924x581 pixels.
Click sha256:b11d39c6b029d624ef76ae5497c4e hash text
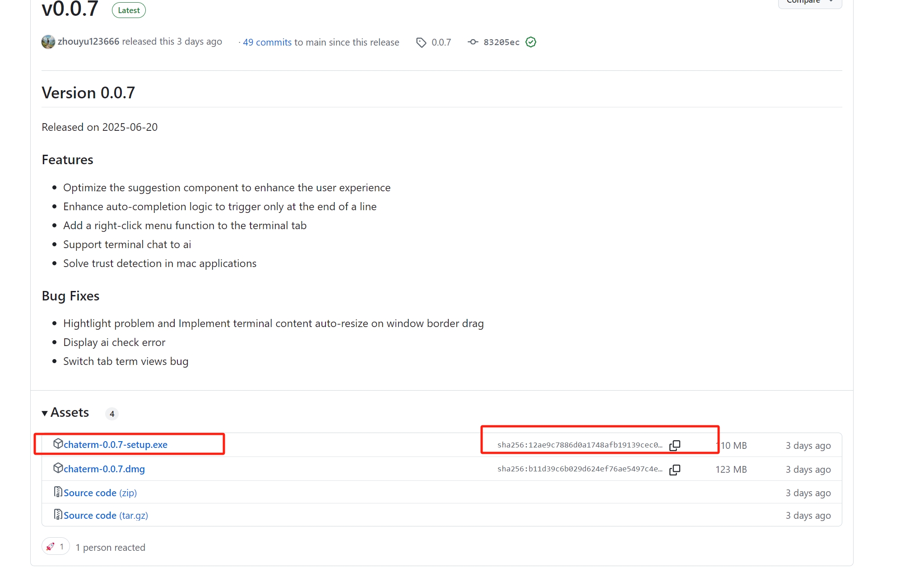[580, 469]
